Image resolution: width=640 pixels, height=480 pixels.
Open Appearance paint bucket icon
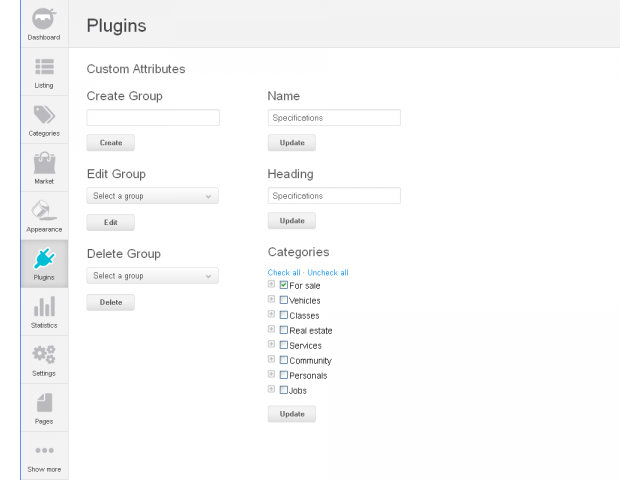coord(44,211)
